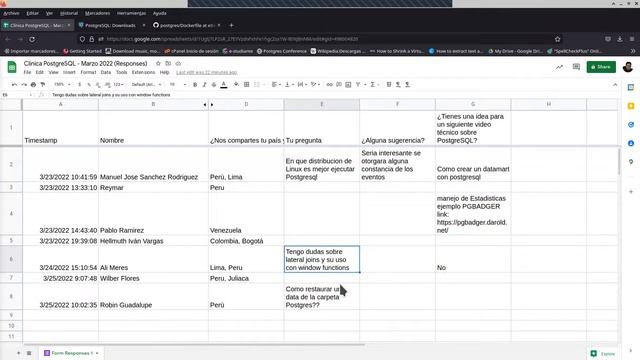Activate the paint format tool
640x360 pixels.
(x=42, y=84)
